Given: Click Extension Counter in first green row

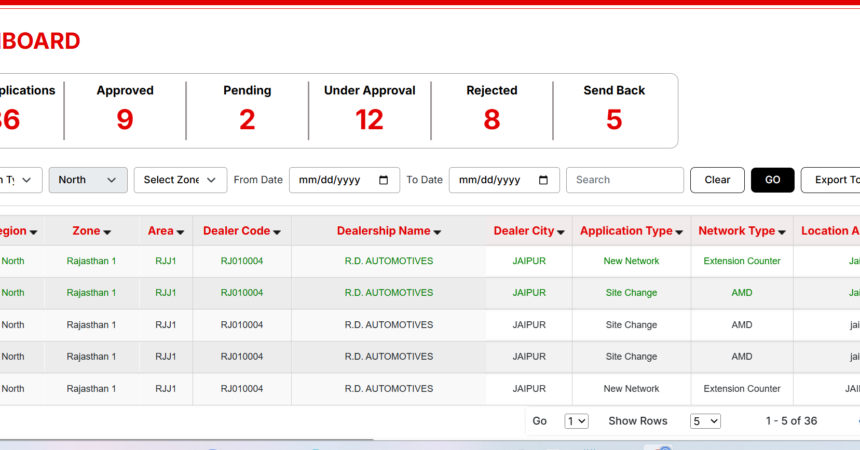Looking at the screenshot, I should coord(742,261).
